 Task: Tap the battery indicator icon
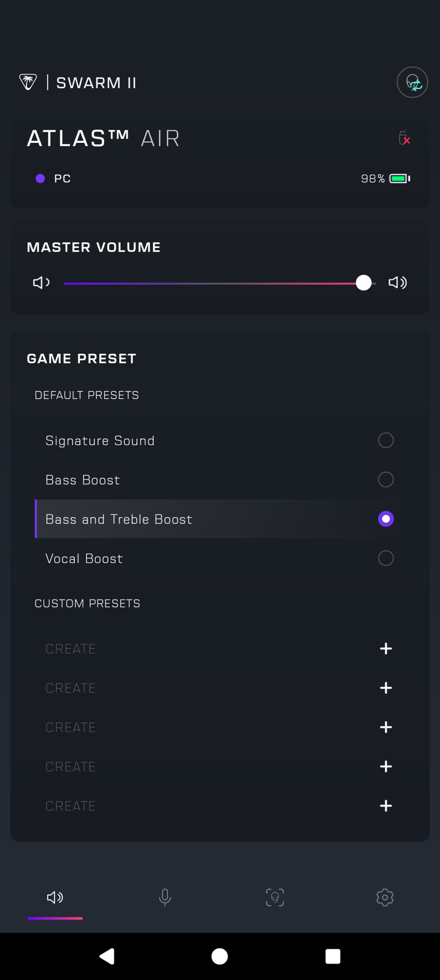399,178
